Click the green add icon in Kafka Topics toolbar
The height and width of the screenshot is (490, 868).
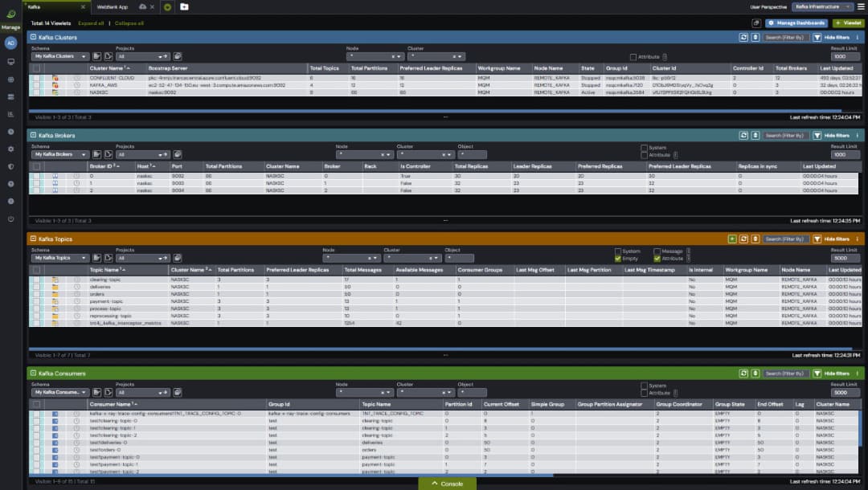point(732,239)
